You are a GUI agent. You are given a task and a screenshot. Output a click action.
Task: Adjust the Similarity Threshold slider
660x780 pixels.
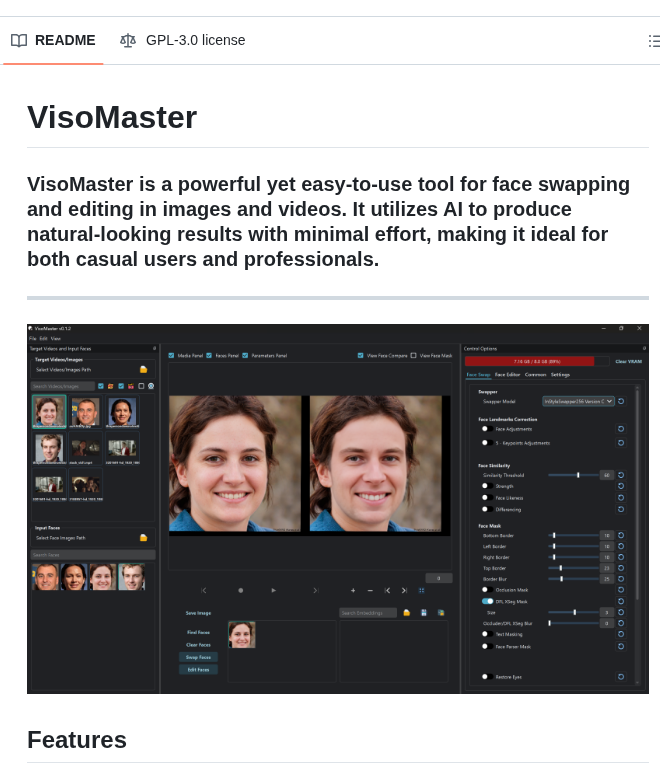pos(573,475)
